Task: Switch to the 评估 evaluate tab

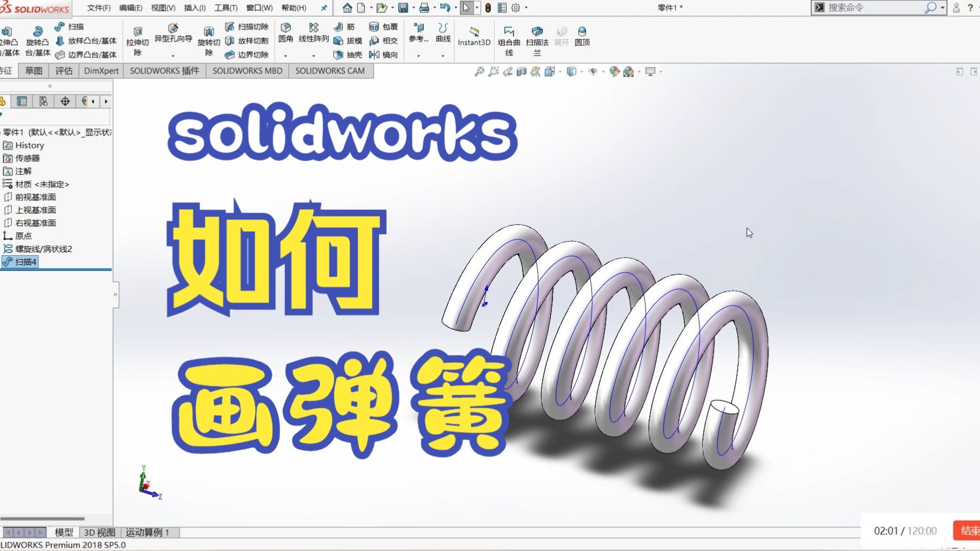Action: pos(64,71)
